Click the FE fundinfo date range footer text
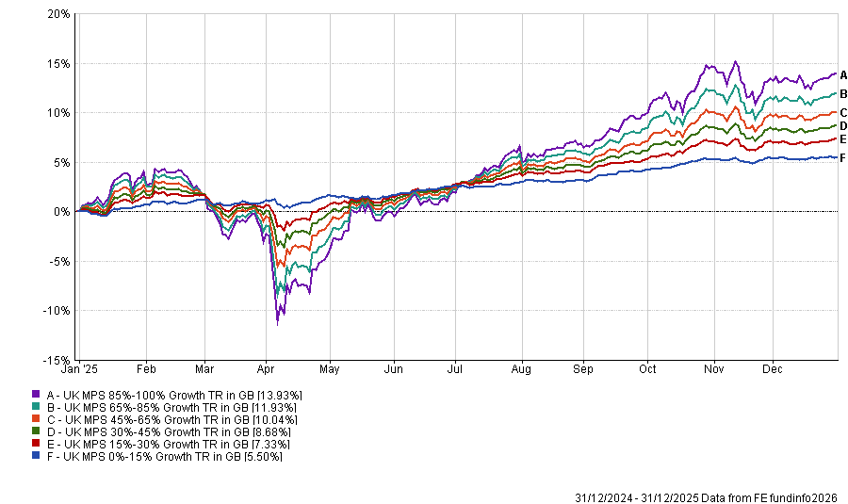 pyautogui.click(x=709, y=496)
